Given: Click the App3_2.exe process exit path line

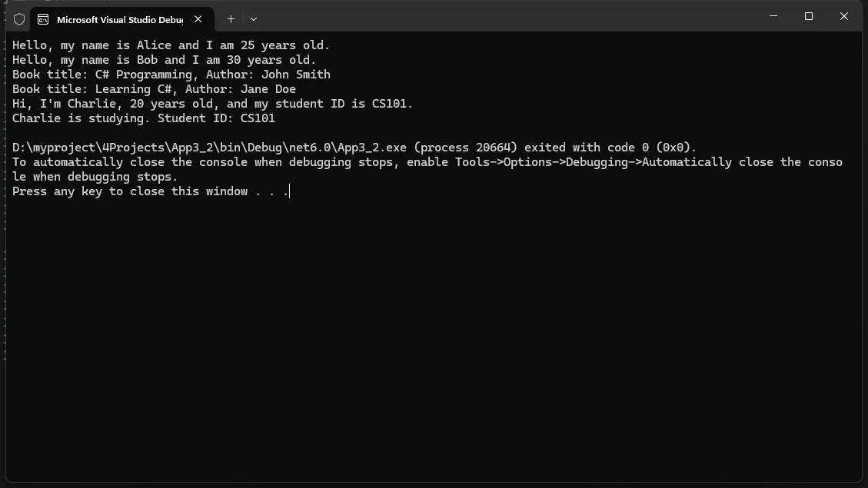Looking at the screenshot, I should [x=354, y=148].
